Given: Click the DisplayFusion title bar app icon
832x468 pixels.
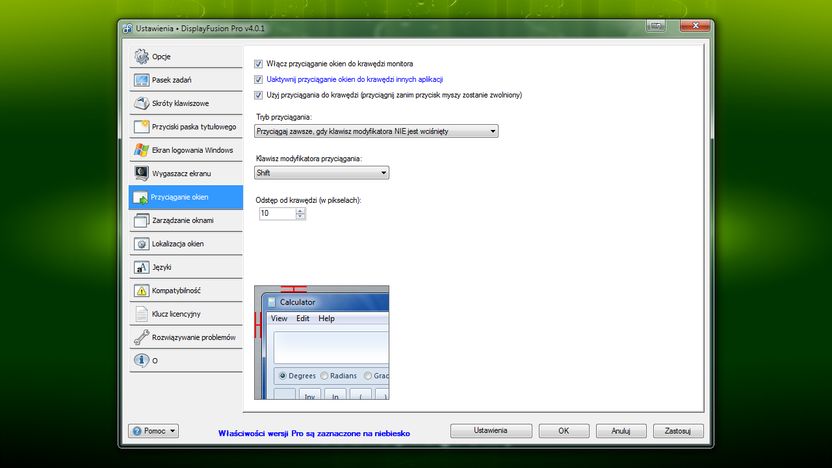Looking at the screenshot, I should point(127,28).
